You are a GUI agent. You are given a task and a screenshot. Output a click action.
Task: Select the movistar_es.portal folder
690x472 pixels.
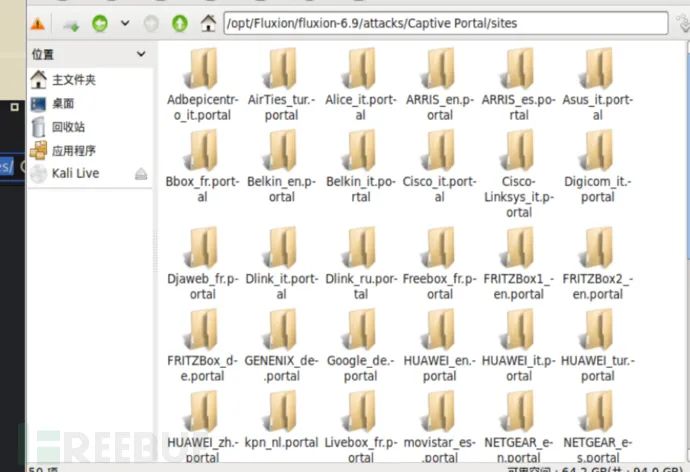(x=440, y=427)
